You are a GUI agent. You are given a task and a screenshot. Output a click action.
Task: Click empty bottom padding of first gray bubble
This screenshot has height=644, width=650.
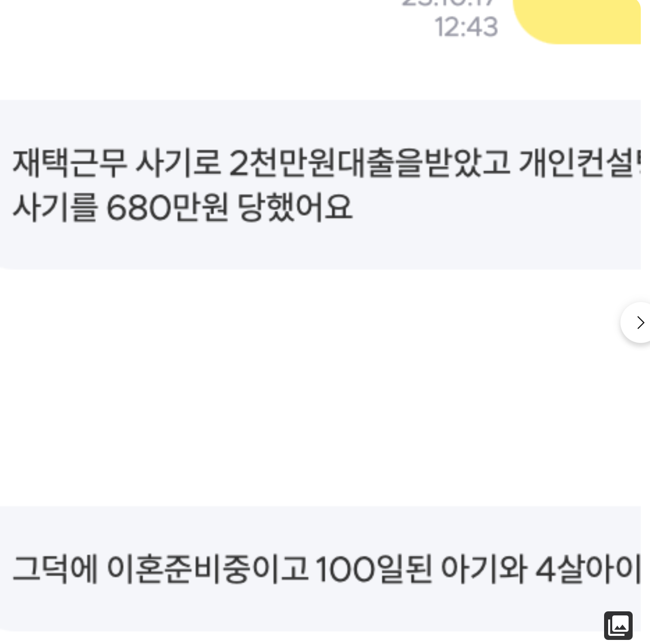316,247
